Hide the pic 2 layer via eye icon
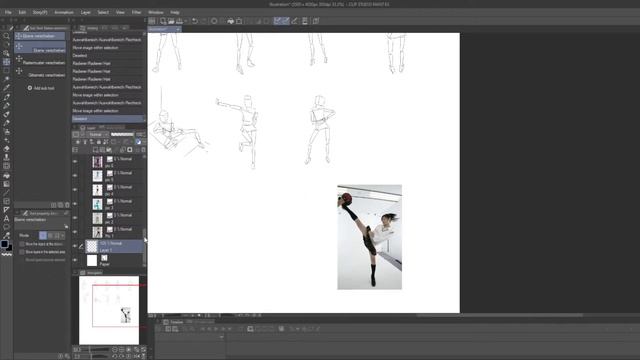This screenshot has height=360, width=640. (x=75, y=218)
